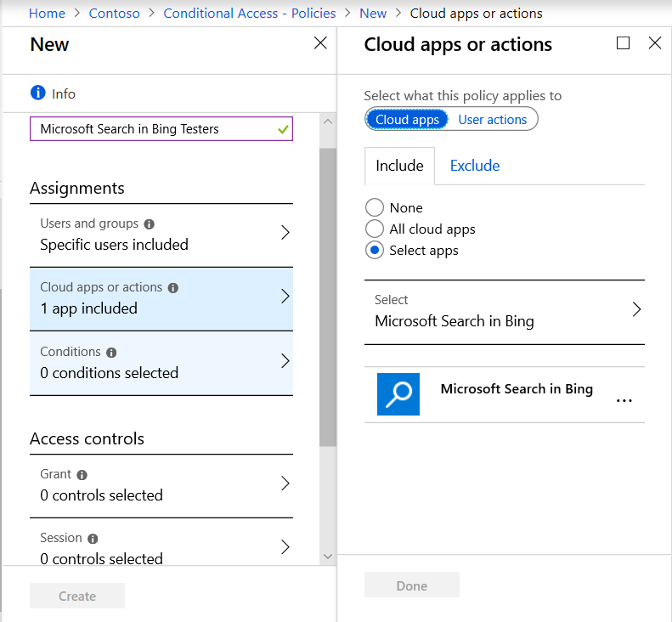
Task: Navigate to New breadcrumb link
Action: pyautogui.click(x=373, y=14)
